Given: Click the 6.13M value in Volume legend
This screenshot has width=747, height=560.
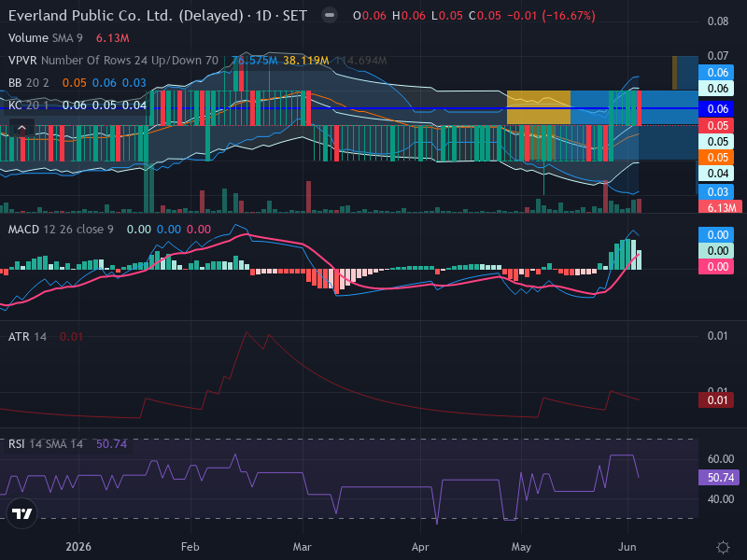Looking at the screenshot, I should point(112,38).
